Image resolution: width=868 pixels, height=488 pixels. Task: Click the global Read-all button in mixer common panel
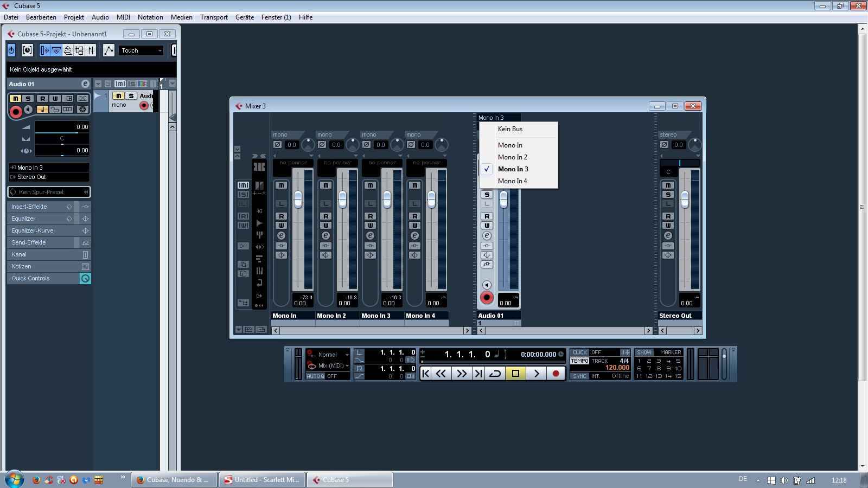point(243,216)
